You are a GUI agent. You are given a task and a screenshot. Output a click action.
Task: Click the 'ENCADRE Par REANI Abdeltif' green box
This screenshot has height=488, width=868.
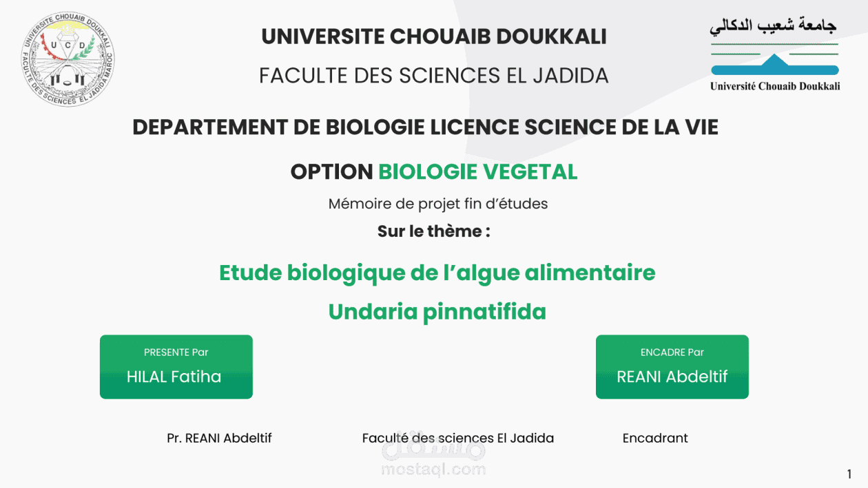(672, 367)
